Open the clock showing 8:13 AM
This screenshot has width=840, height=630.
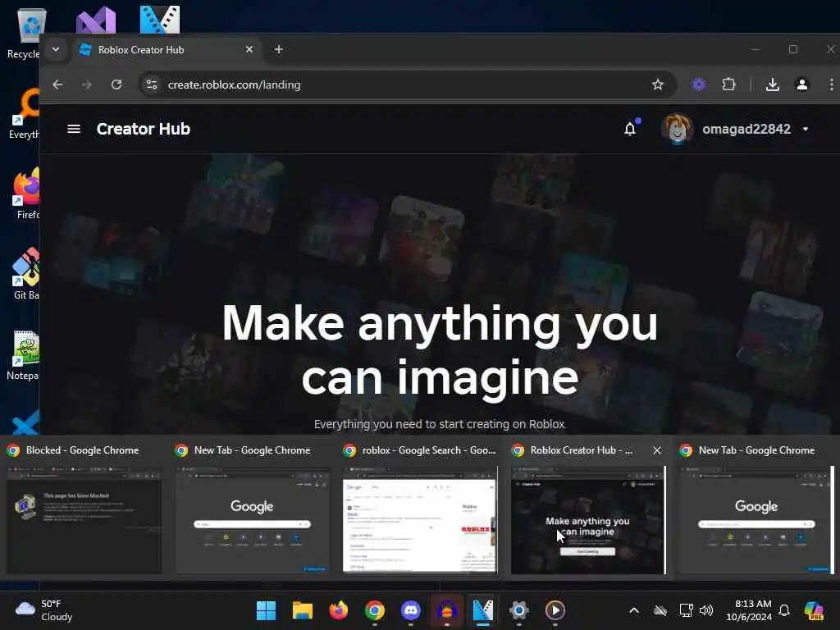tap(748, 610)
